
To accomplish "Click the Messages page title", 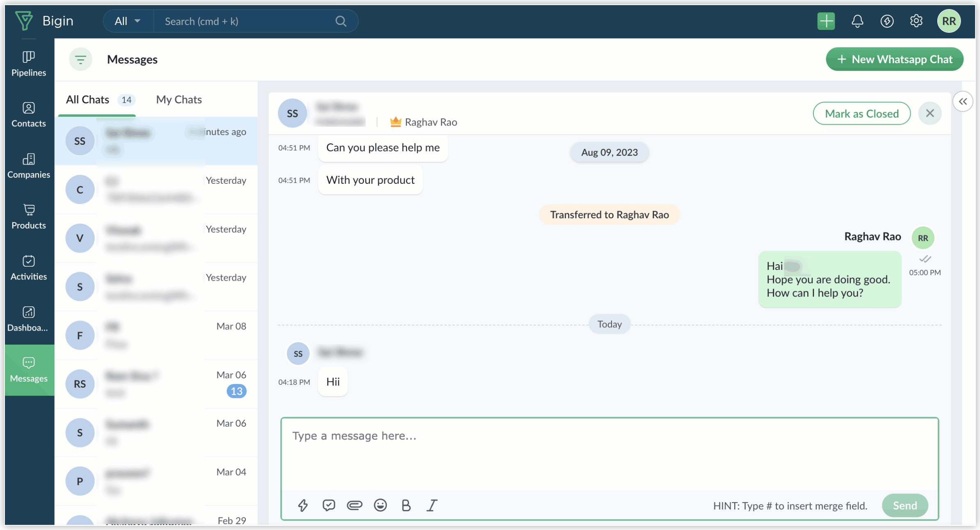I will [x=132, y=59].
